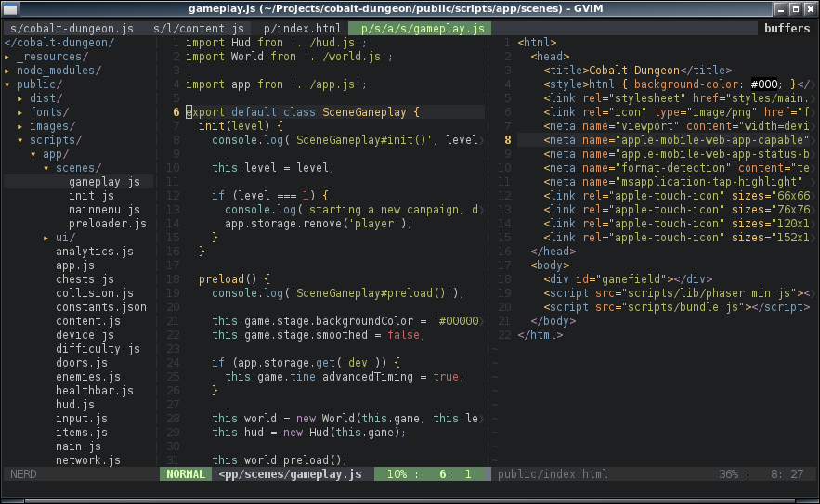Viewport: 820px width, 504px height.
Task: Click the <title>Cobalt Dungeon</title> line
Action: pyautogui.click(x=637, y=71)
